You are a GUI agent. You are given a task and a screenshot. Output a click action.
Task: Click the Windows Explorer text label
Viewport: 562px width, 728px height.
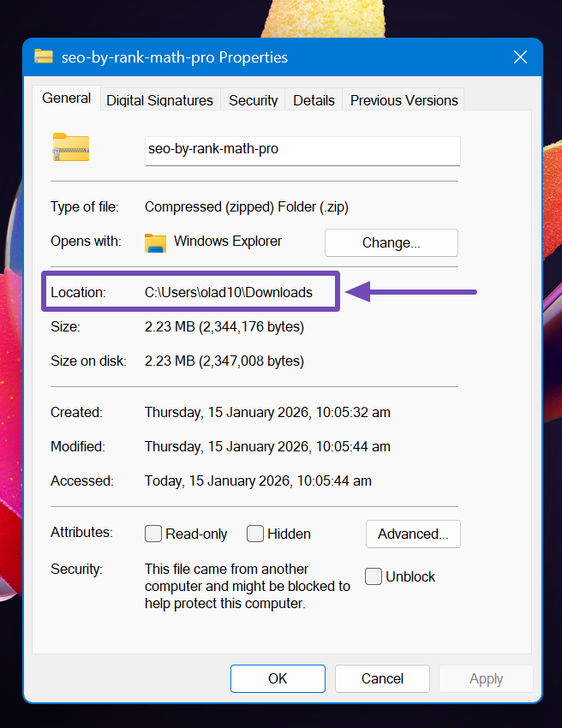228,241
